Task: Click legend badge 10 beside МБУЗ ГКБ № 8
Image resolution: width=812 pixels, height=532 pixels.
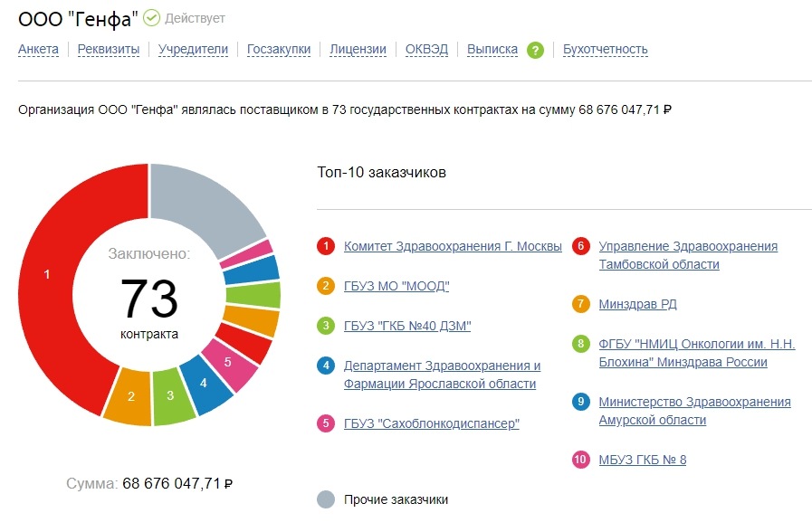Action: pos(581,460)
